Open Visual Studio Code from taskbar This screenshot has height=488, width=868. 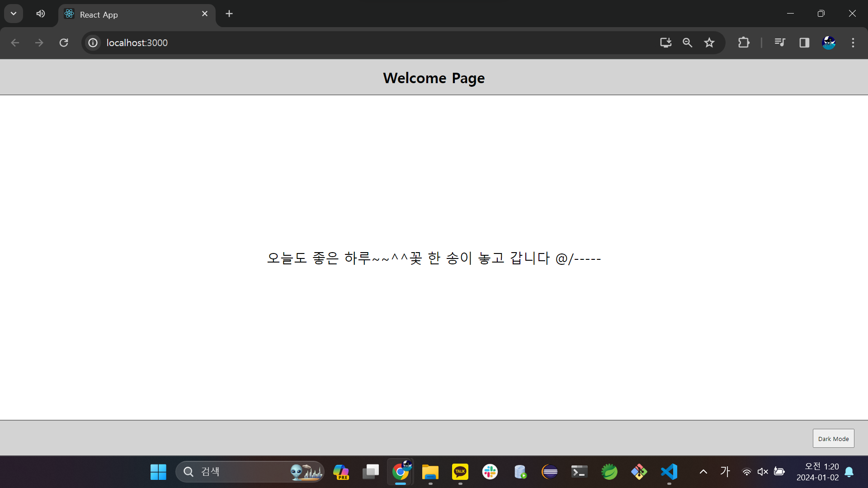(x=669, y=472)
